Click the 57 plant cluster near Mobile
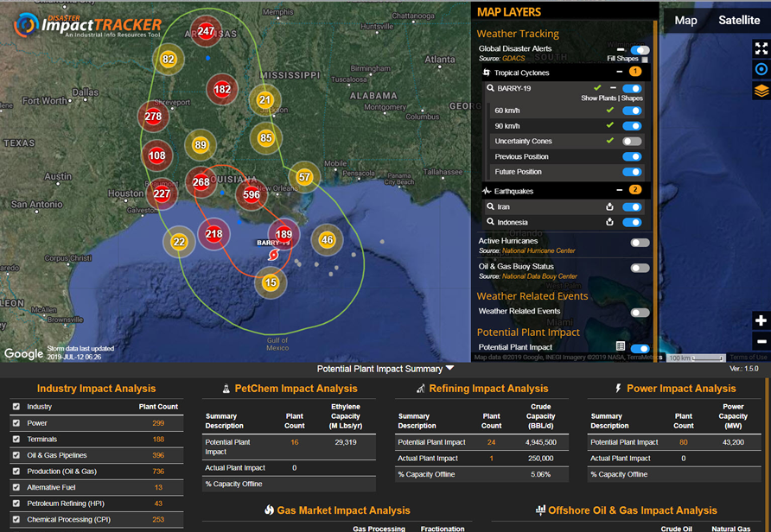Screen dimensions: 771x532 coord(304,177)
